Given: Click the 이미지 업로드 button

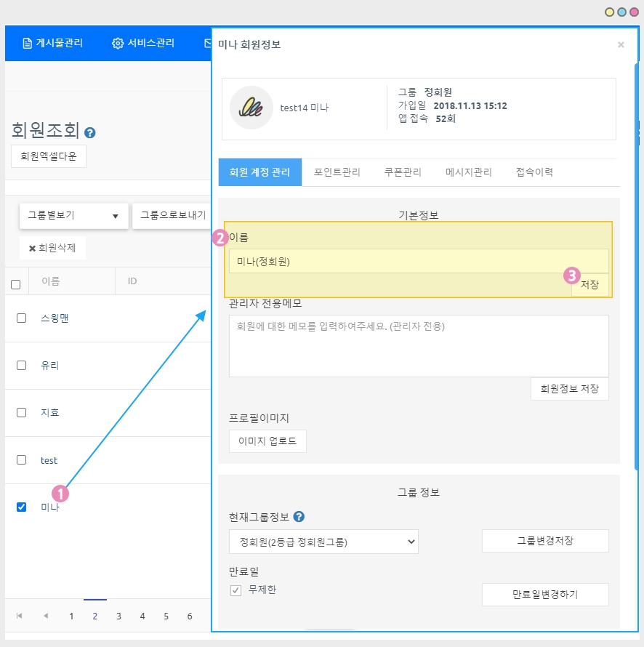Looking at the screenshot, I should 267,441.
